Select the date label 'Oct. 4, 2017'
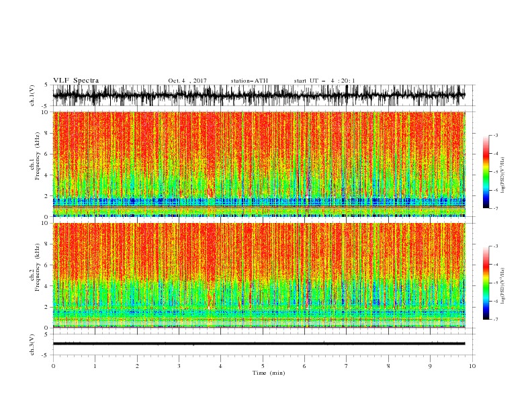Viewport: 532px width, 411px height. click(187, 81)
